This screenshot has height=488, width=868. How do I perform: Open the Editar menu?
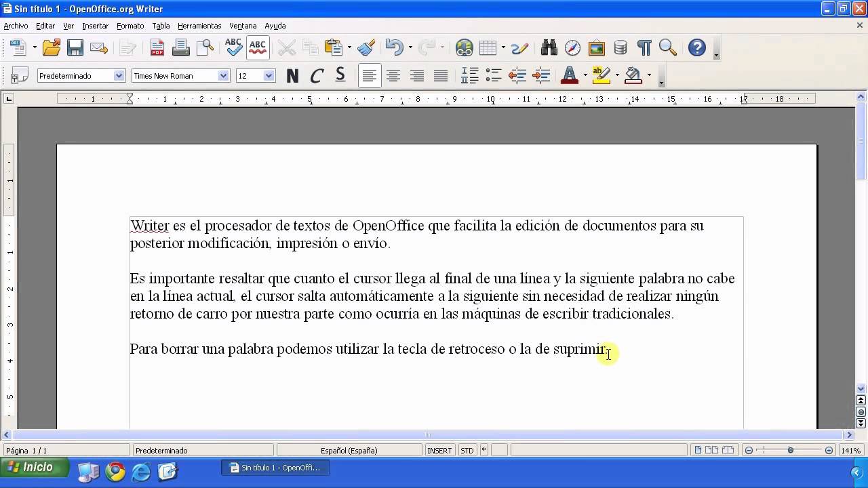pyautogui.click(x=45, y=26)
